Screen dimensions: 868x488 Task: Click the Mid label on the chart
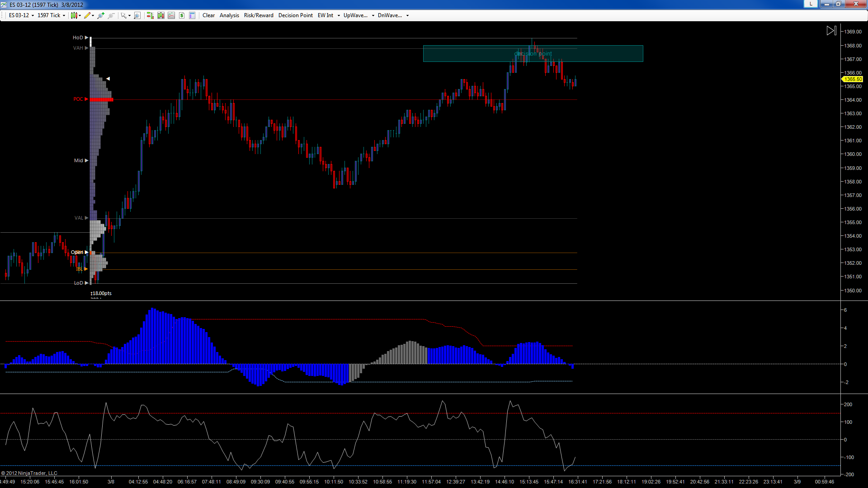(79, 160)
